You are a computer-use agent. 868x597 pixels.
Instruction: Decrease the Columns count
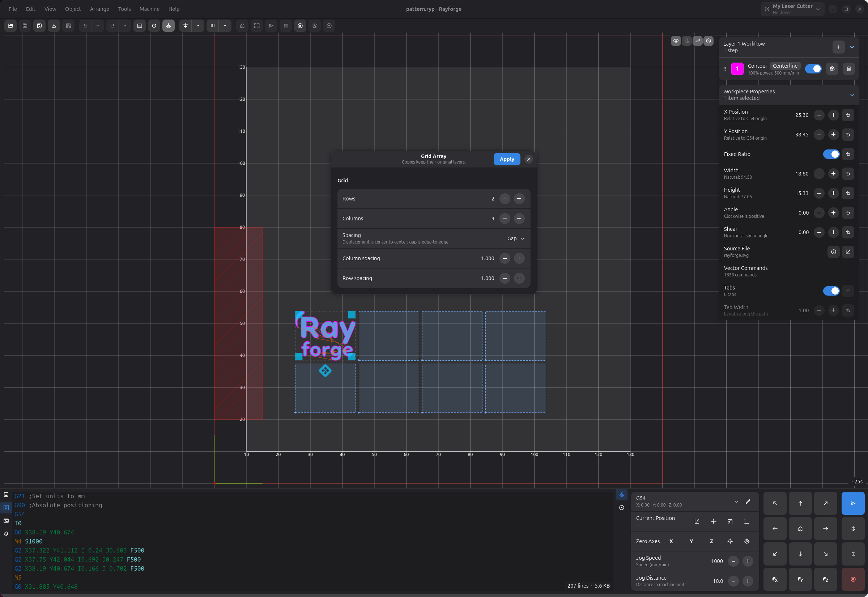point(505,219)
